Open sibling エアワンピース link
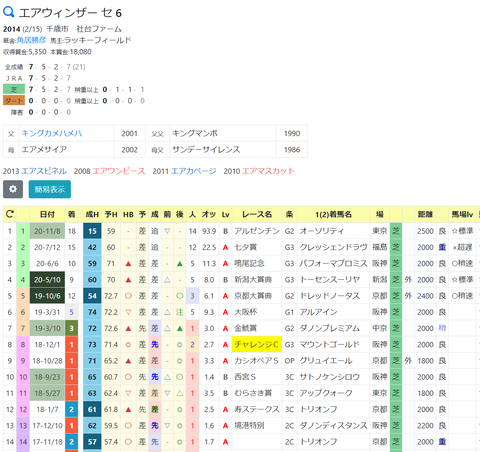Image resolution: width=480 pixels, height=452 pixels. click(119, 171)
